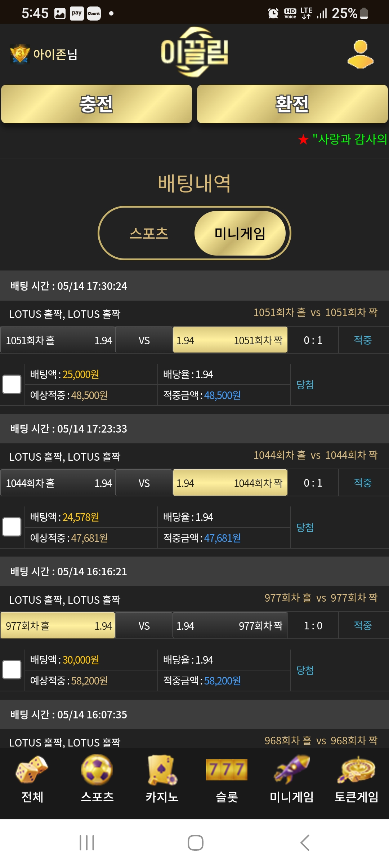This screenshot has height=868, width=389.
Task: Tap the level 3 badge icon
Action: (20, 54)
